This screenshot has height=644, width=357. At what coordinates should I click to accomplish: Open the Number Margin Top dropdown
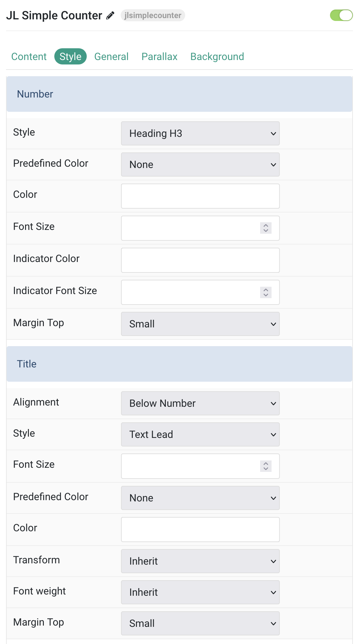click(x=200, y=324)
